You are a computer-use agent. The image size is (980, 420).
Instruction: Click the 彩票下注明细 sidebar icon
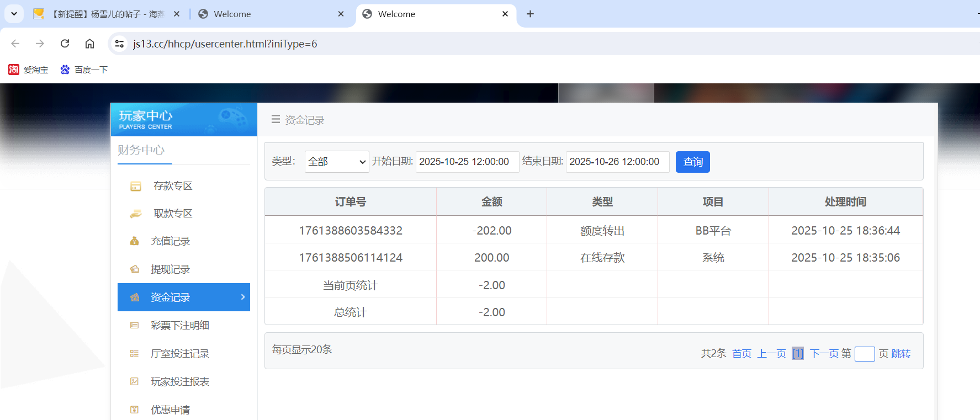pyautogui.click(x=134, y=326)
